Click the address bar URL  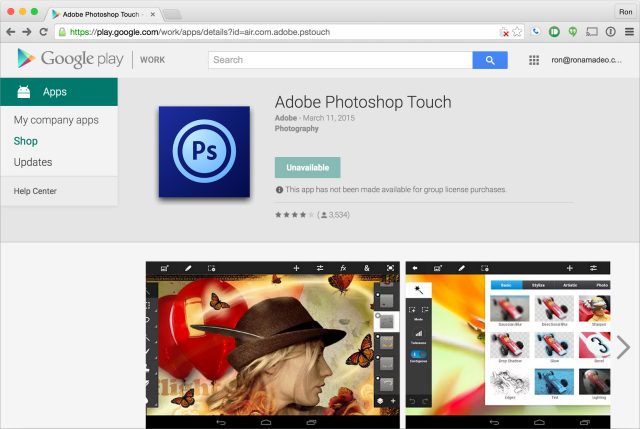[x=200, y=32]
